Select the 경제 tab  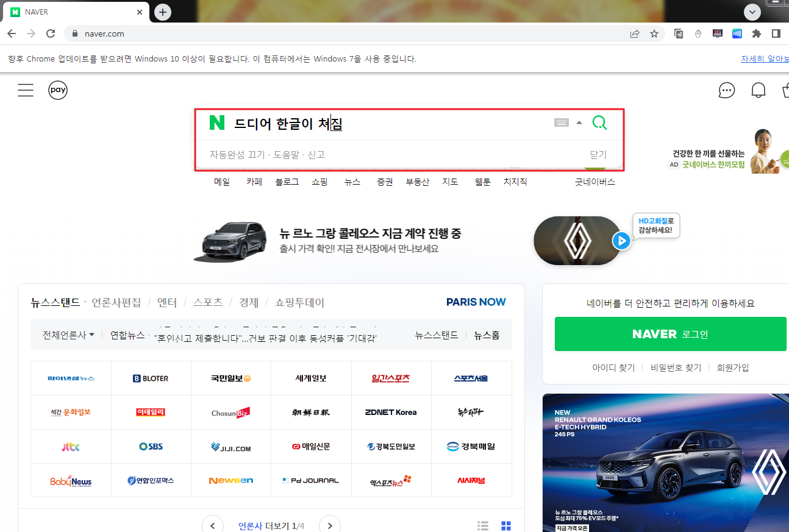point(249,302)
